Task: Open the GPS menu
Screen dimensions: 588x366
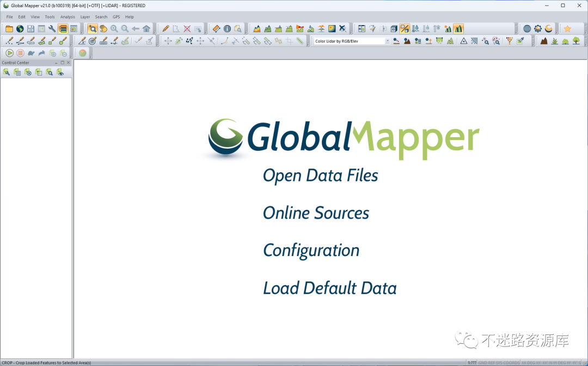Action: pyautogui.click(x=117, y=17)
